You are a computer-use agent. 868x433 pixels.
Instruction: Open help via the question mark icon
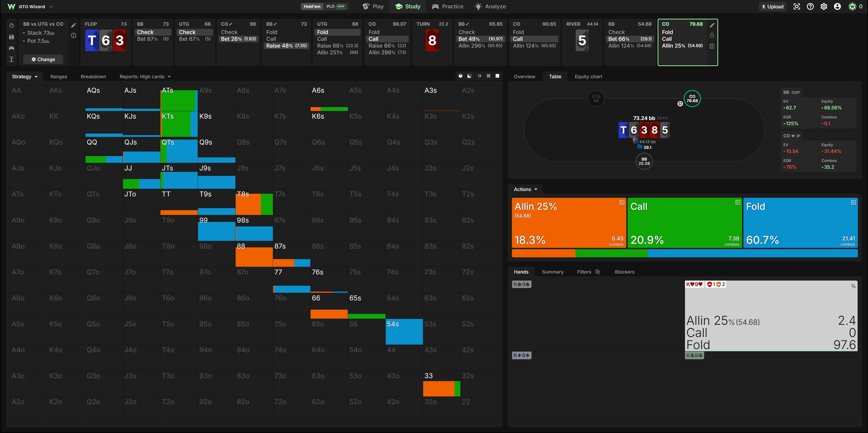810,6
